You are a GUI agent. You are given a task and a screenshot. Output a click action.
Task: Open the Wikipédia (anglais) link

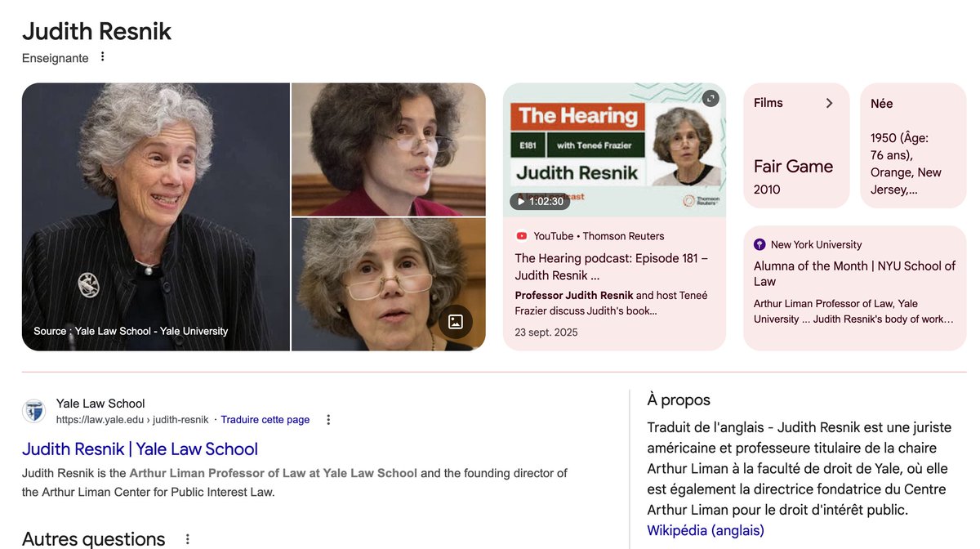(x=706, y=531)
